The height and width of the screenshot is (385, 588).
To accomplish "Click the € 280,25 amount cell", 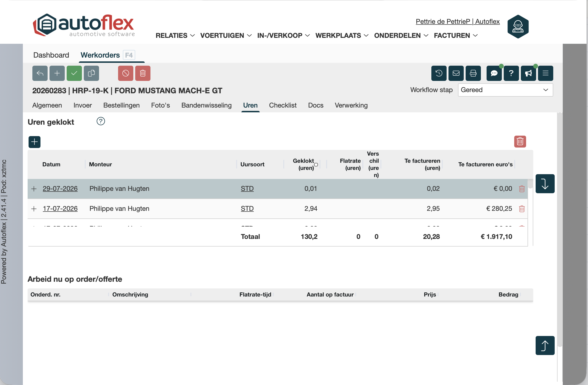I will [499, 208].
